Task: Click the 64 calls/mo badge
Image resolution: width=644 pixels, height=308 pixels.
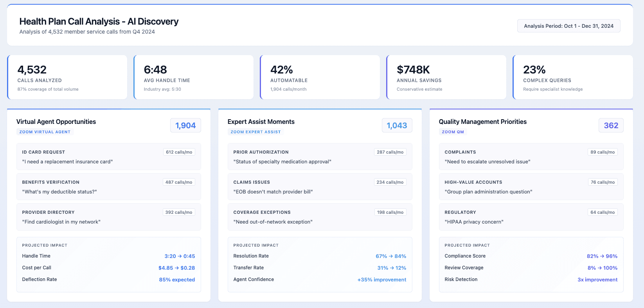Action: 603,212
